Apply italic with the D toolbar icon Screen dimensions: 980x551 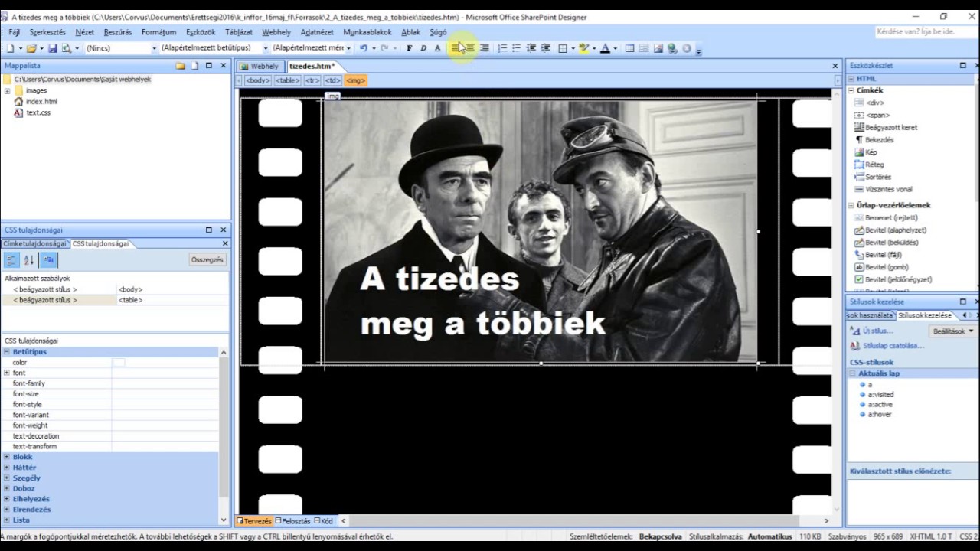(x=423, y=48)
